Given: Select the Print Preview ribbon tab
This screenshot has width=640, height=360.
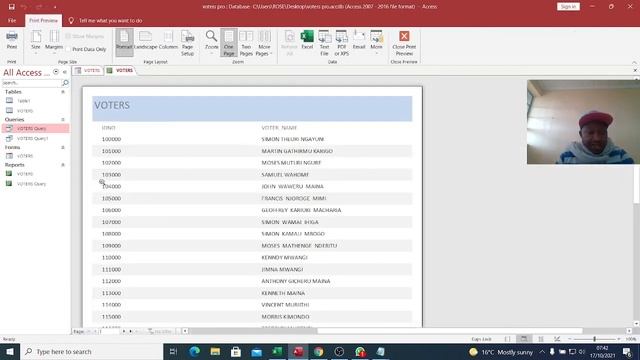Looking at the screenshot, I should tap(43, 20).
